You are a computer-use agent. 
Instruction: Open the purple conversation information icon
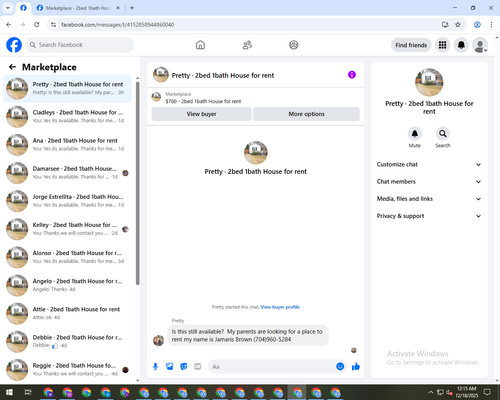click(x=352, y=75)
